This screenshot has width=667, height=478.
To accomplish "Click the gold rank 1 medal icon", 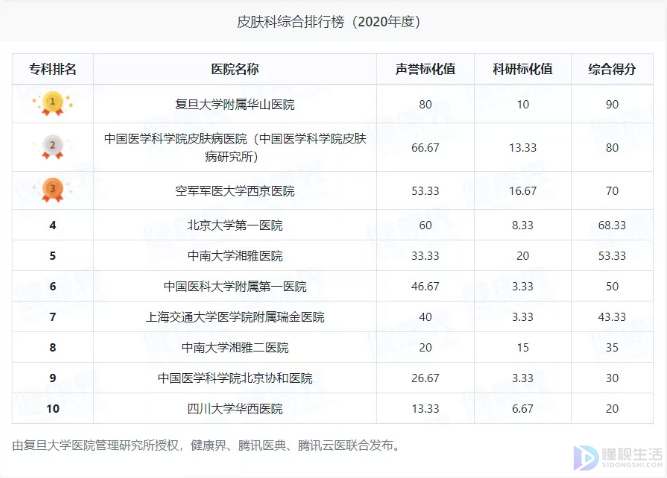I will coord(52,103).
